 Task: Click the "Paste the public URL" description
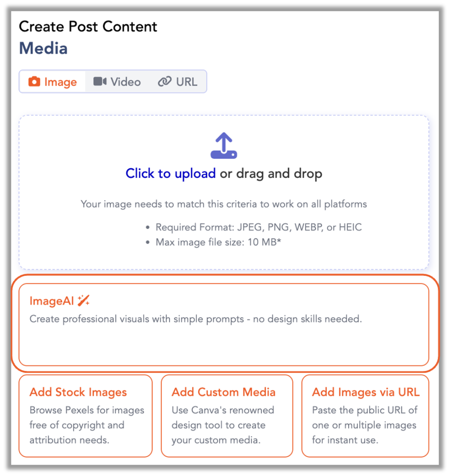(364, 425)
